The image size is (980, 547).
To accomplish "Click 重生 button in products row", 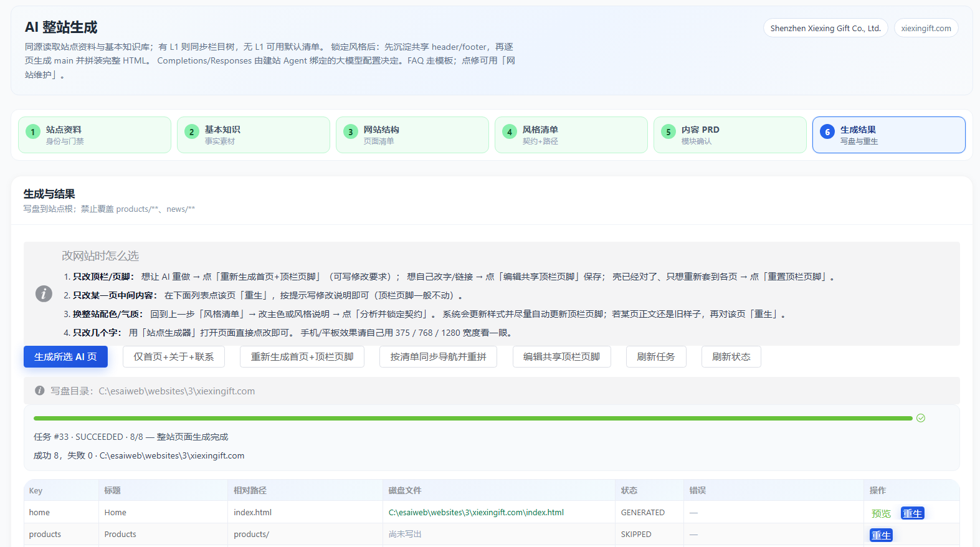I will click(882, 535).
